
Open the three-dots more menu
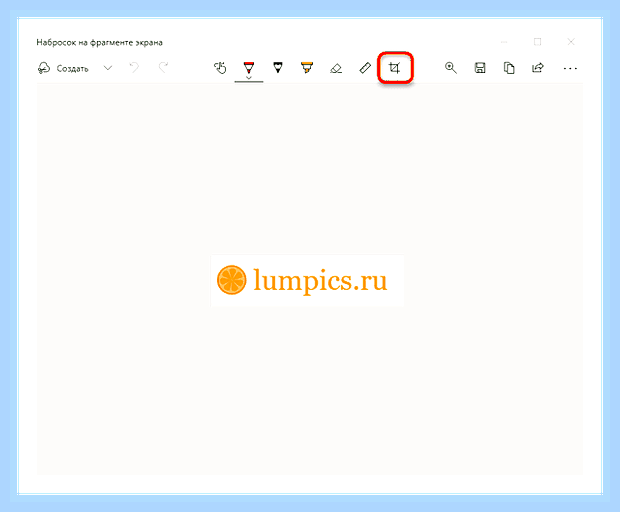[x=570, y=69]
